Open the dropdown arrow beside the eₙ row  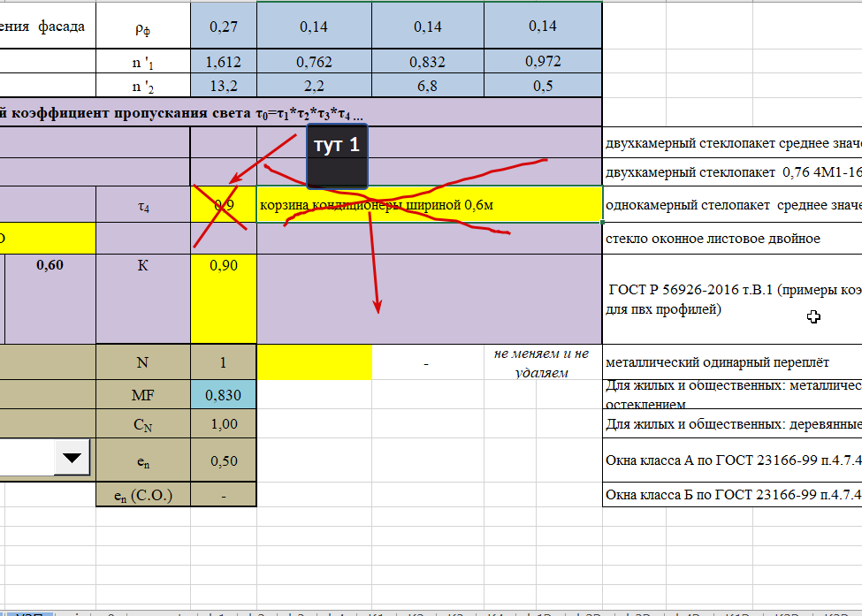pos(72,457)
